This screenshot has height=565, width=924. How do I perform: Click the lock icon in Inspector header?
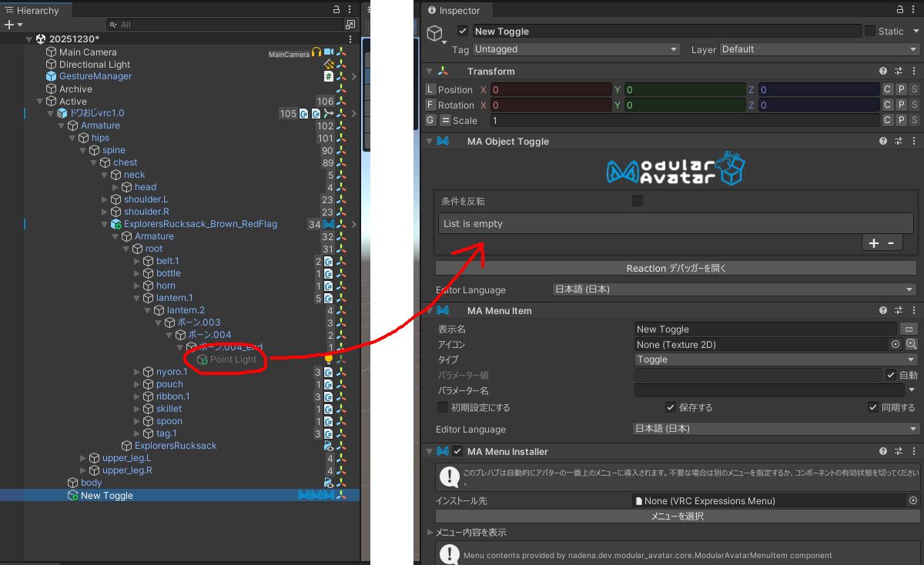coord(897,10)
